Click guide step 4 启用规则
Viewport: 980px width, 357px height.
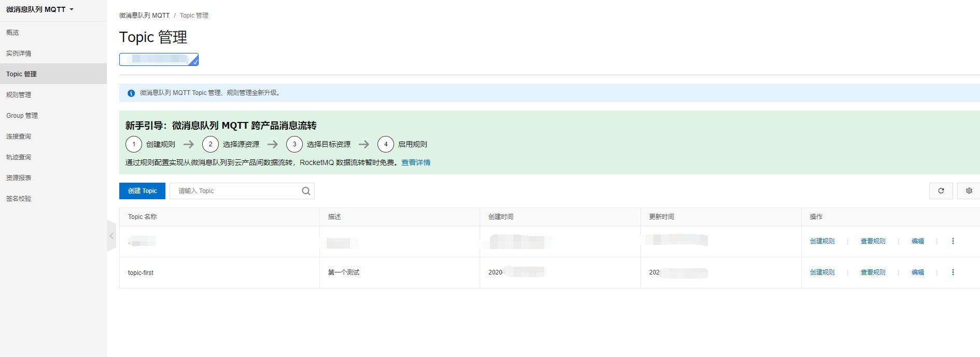point(402,144)
